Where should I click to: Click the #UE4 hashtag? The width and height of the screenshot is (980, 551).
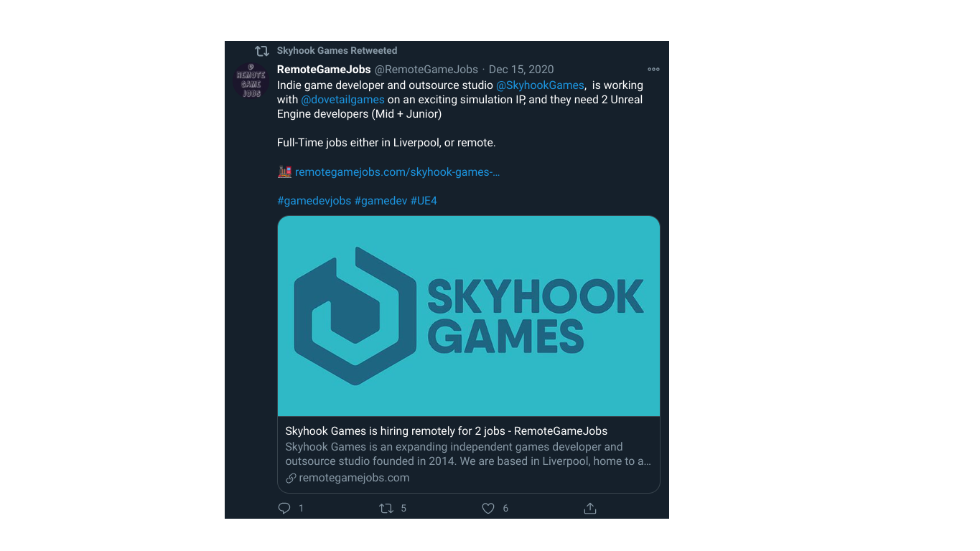tap(424, 201)
